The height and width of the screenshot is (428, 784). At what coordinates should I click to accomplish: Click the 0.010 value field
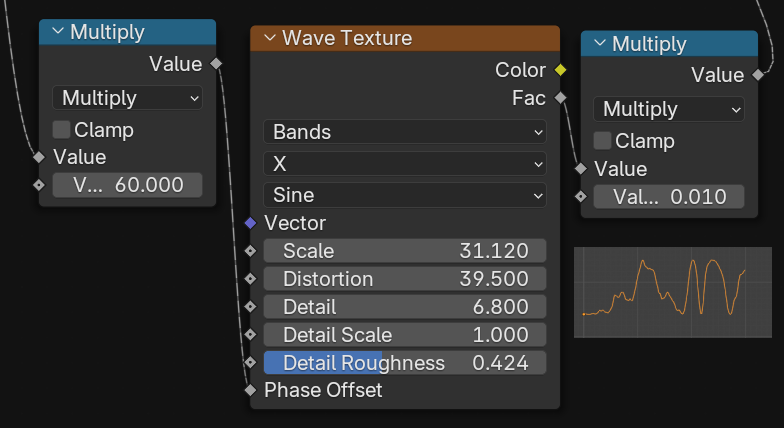[668, 197]
